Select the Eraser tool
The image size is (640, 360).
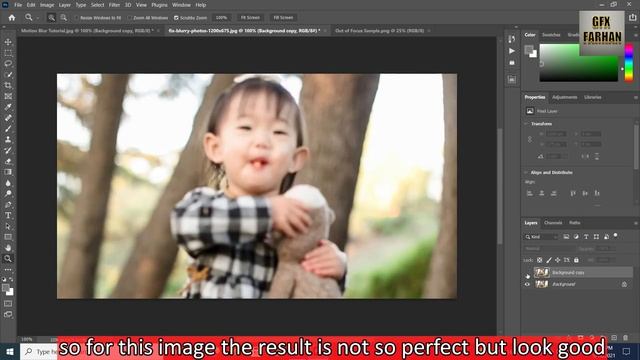pos(8,161)
